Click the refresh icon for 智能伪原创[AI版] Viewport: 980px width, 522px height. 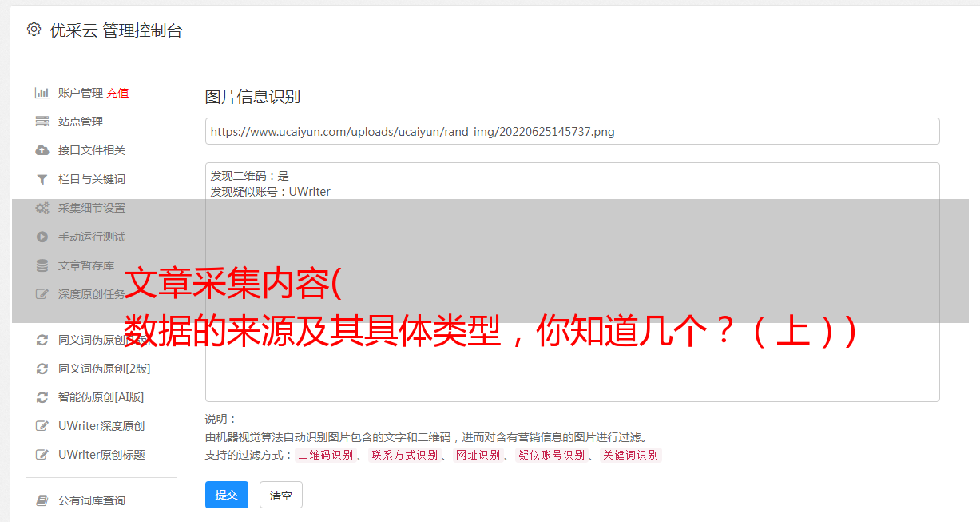(x=42, y=397)
